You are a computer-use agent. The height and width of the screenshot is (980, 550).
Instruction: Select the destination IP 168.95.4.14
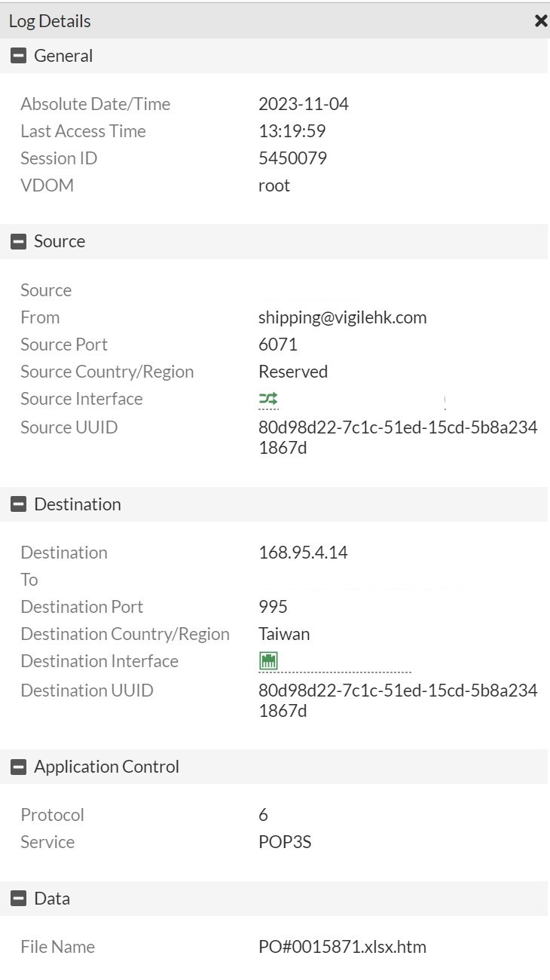(x=303, y=553)
